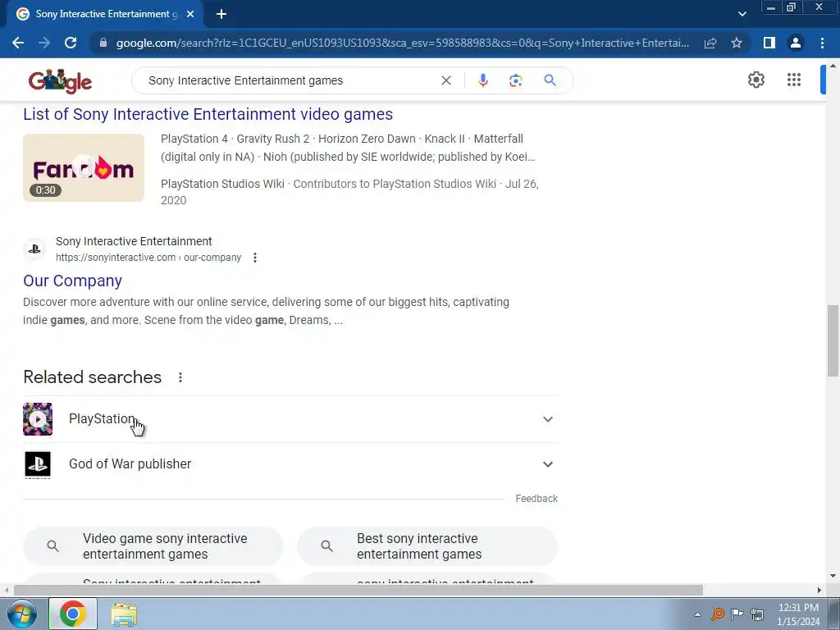Expand the PlayStation related search
Screen dimensions: 840x630
pos(547,419)
